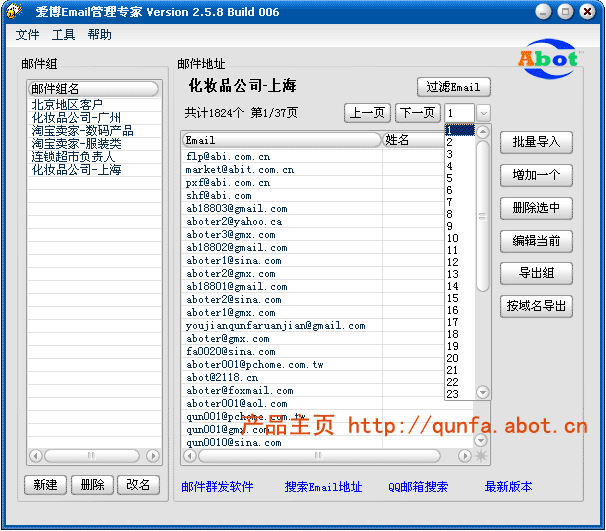Select group 北京地区客户
Image resolution: width=606 pixels, height=531 pixels.
[94, 105]
